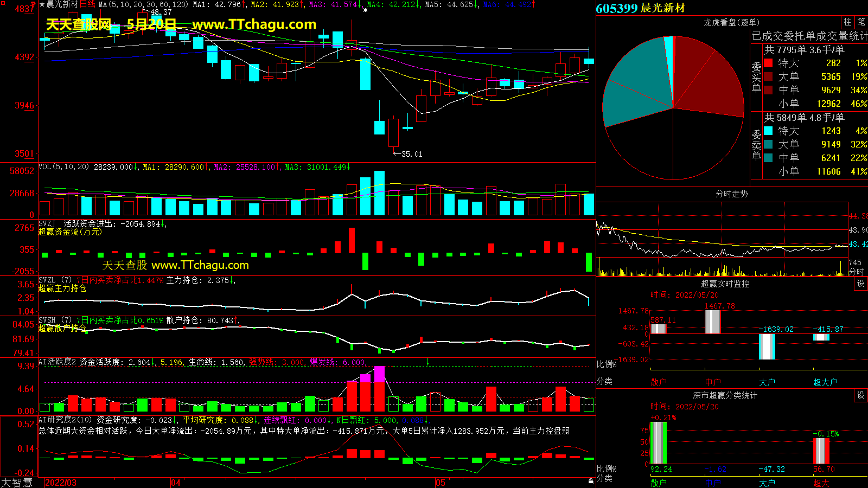868x488 pixels.
Task: Click the 1467.78 中户 bar in monitoring chart
Action: click(712, 322)
